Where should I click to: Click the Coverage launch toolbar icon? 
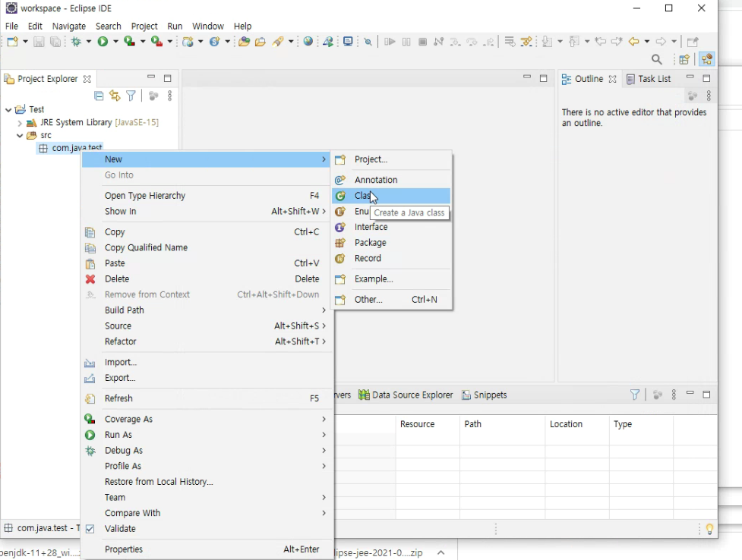[x=129, y=42]
